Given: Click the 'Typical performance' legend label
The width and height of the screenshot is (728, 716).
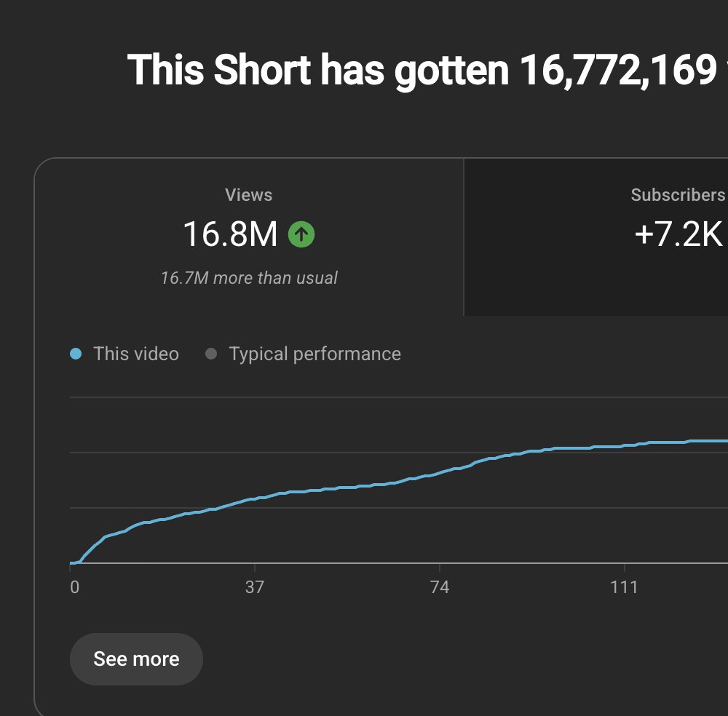Looking at the screenshot, I should coord(314,354).
